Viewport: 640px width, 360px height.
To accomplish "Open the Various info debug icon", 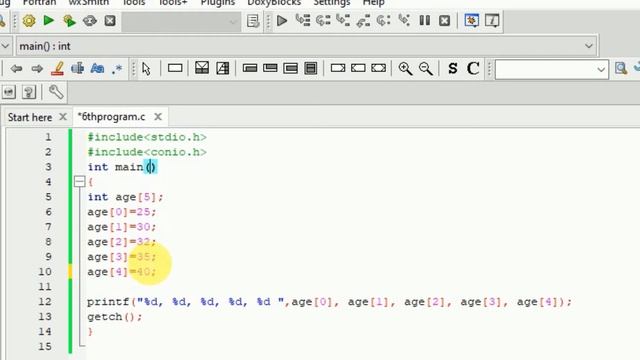I will pos(492,20).
